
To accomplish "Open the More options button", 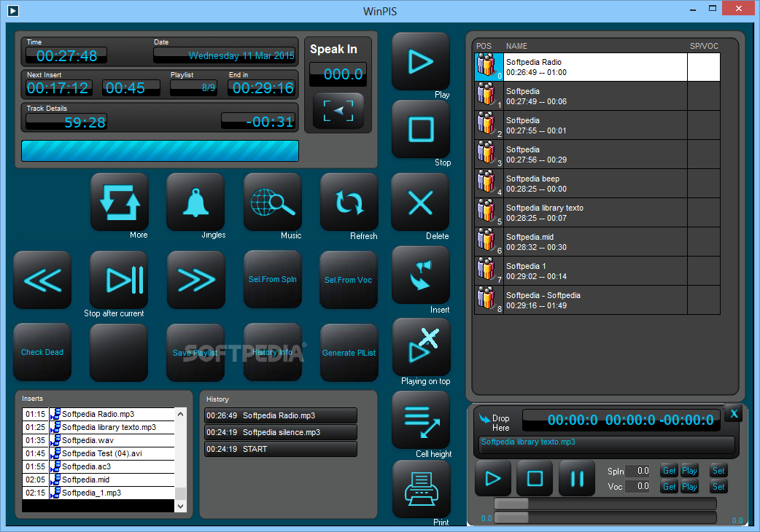I will [119, 202].
